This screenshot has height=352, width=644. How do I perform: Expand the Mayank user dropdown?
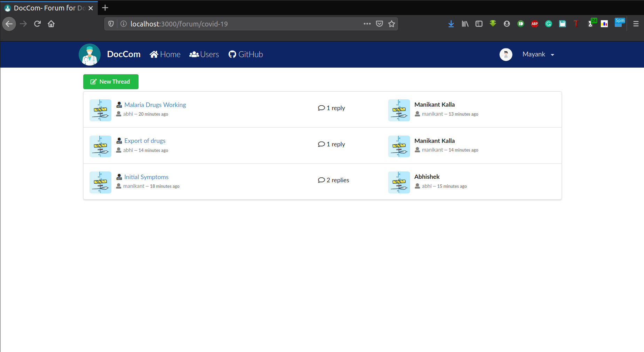pyautogui.click(x=538, y=54)
